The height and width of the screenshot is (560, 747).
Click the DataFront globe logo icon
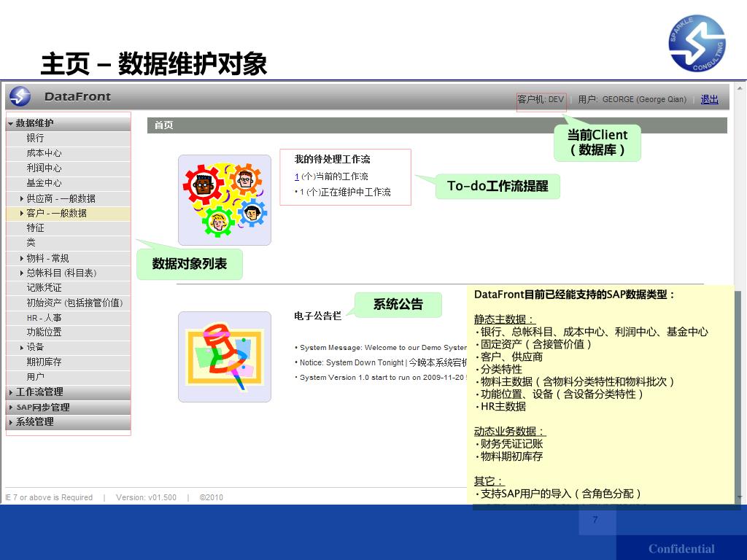20,97
